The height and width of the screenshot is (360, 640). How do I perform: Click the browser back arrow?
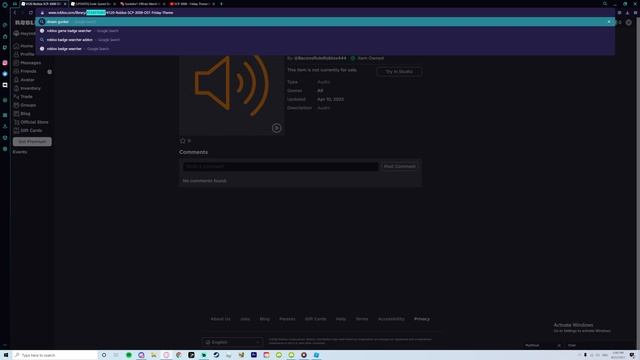point(15,13)
